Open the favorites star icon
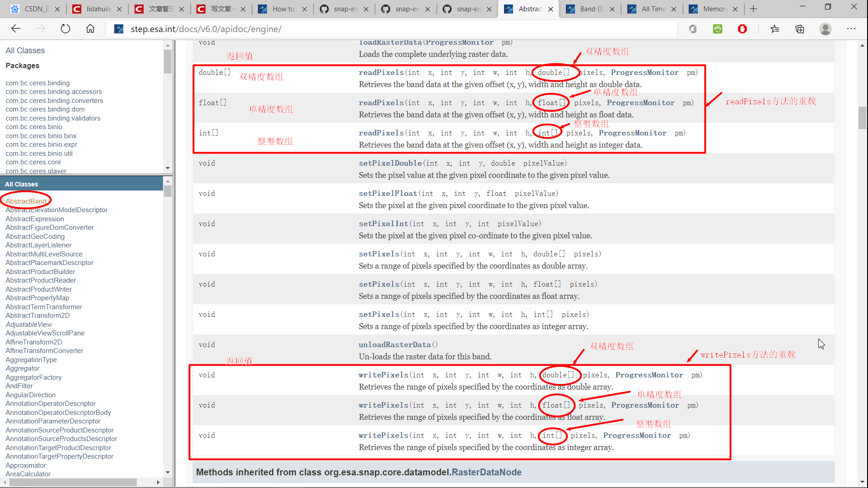 tap(775, 29)
